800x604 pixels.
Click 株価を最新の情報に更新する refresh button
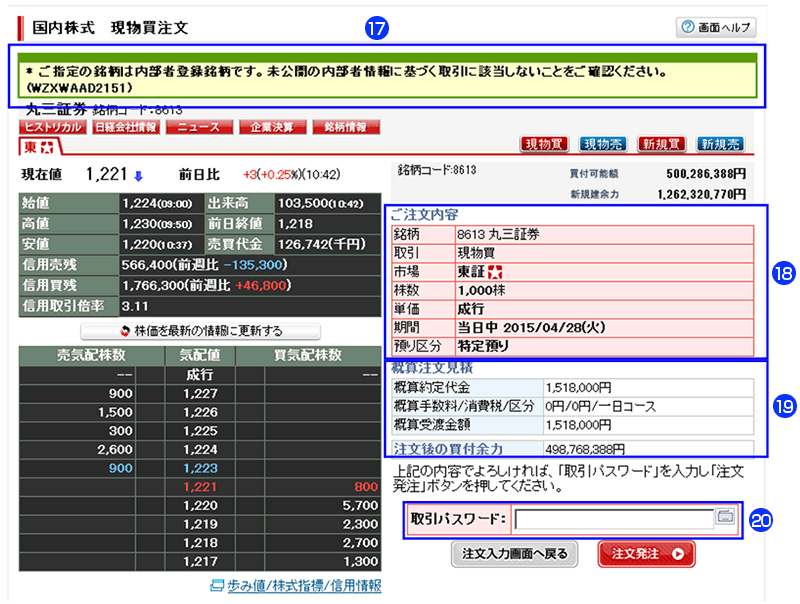tap(201, 331)
